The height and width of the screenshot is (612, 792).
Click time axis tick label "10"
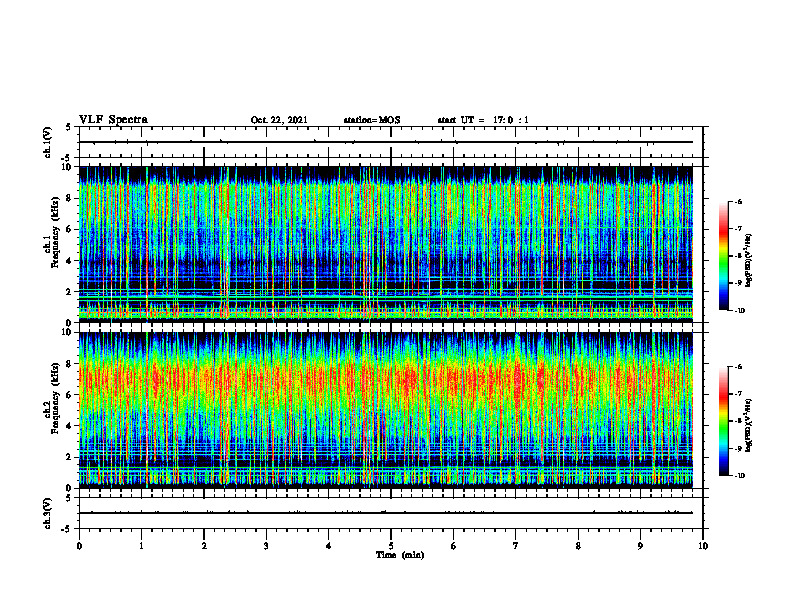(703, 546)
